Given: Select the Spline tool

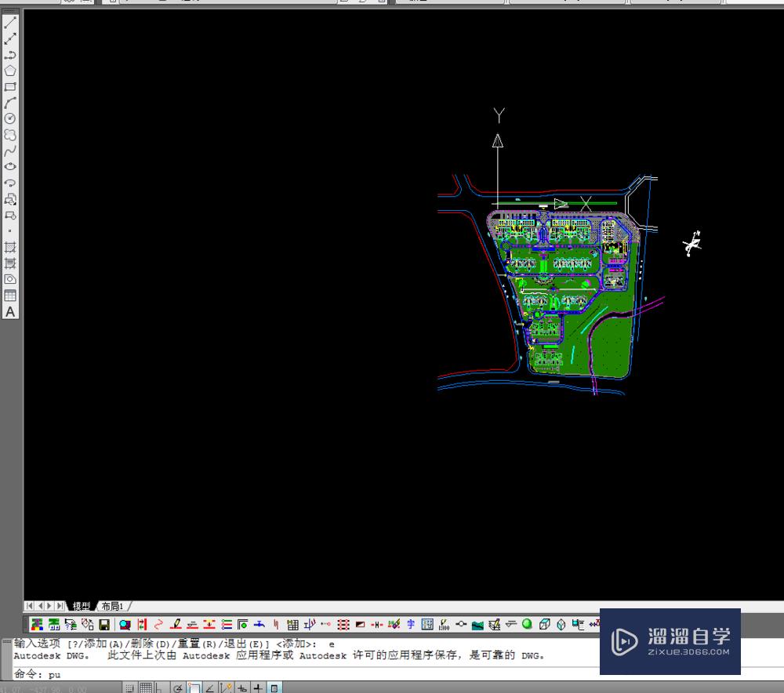Looking at the screenshot, I should (10, 151).
